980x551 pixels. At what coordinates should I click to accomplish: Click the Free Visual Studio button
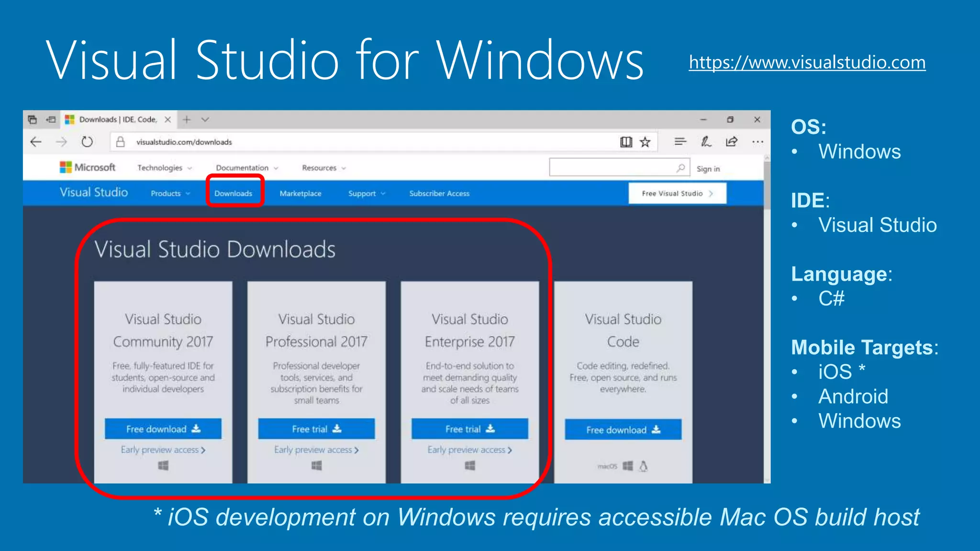coord(677,193)
